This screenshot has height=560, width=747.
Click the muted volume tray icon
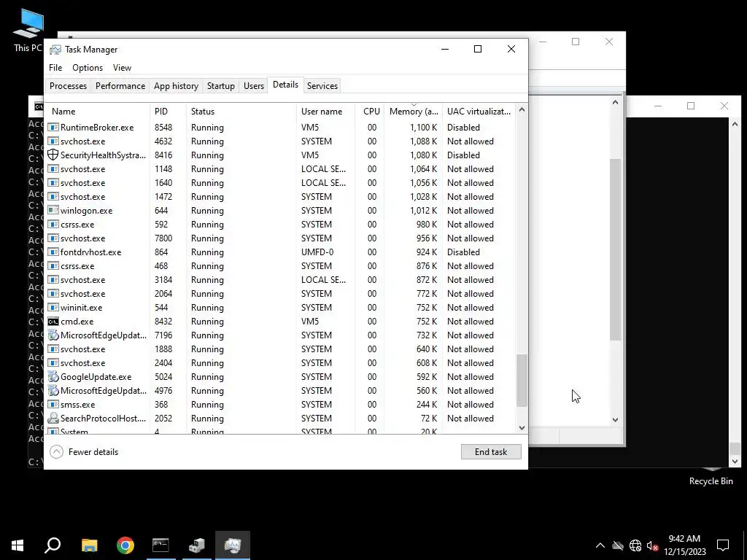(x=652, y=545)
